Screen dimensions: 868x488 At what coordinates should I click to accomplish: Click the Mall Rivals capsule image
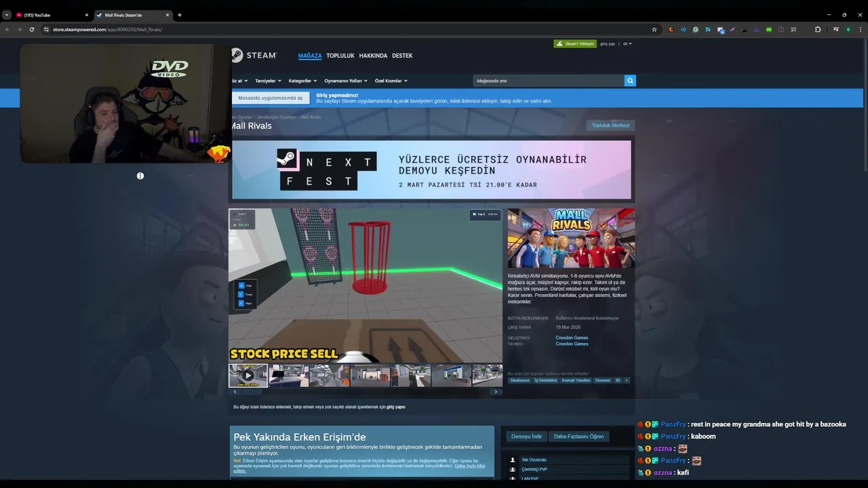(571, 238)
